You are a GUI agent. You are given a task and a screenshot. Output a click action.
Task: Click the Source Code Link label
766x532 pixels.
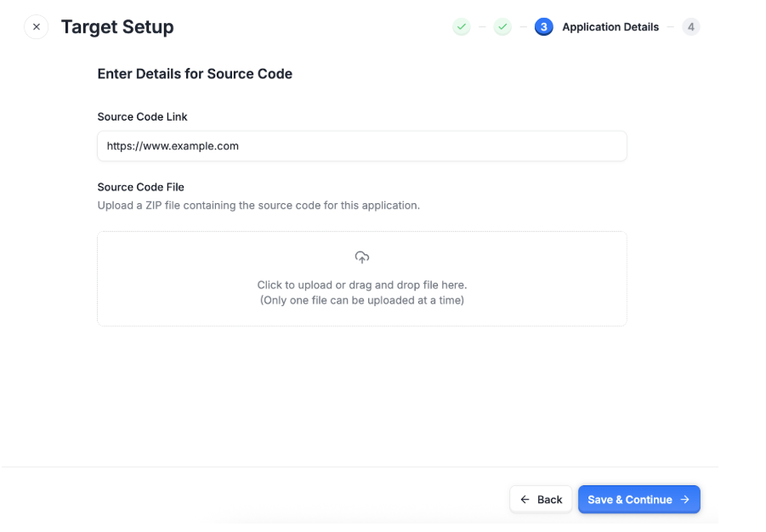[x=142, y=116]
